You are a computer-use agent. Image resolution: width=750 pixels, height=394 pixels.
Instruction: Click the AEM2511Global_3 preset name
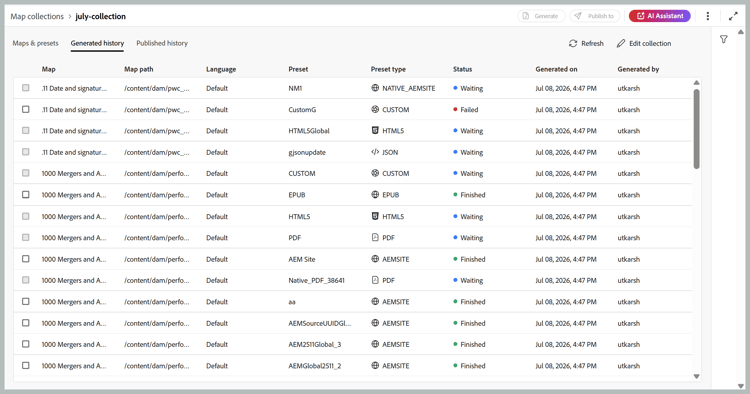(x=314, y=344)
